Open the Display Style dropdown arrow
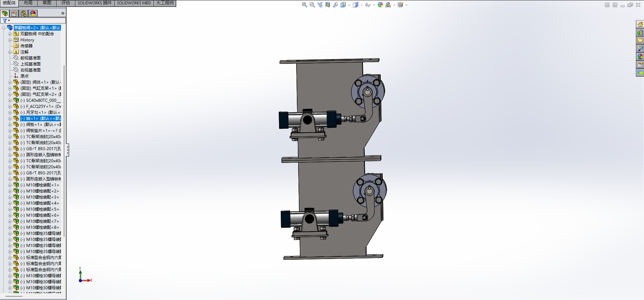The height and width of the screenshot is (300, 644). click(x=362, y=5)
